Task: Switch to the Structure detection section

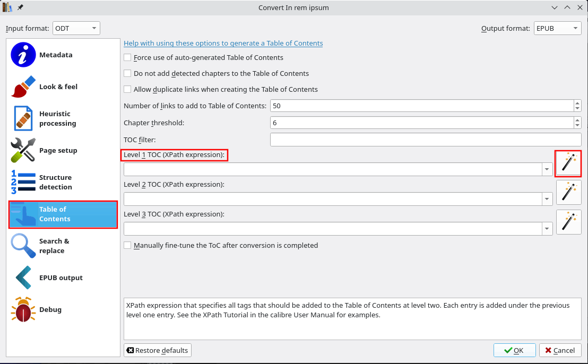Action: [55, 182]
